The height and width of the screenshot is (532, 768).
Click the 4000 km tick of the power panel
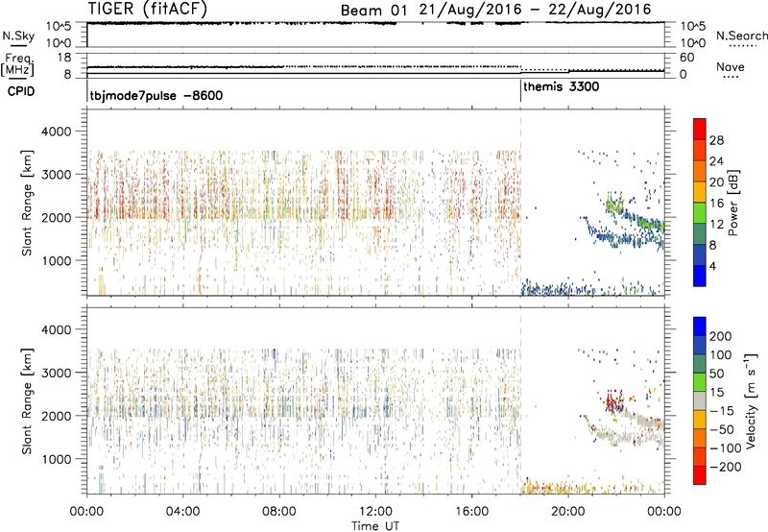57,132
